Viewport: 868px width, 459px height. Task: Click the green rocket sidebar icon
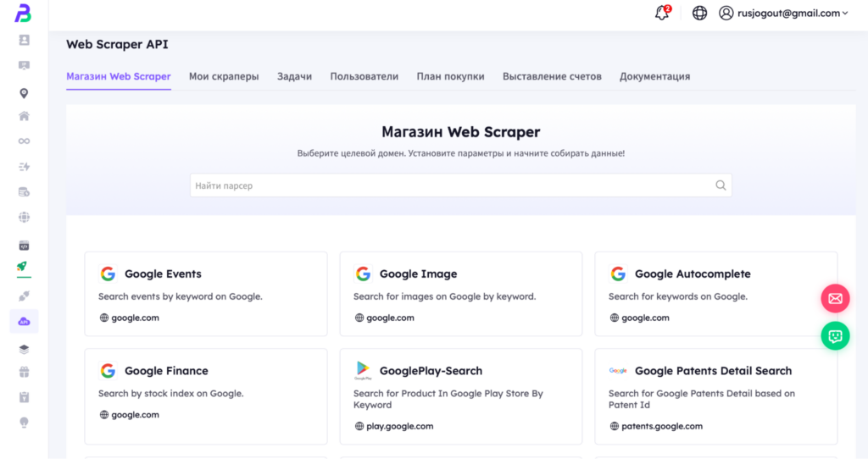(22, 267)
